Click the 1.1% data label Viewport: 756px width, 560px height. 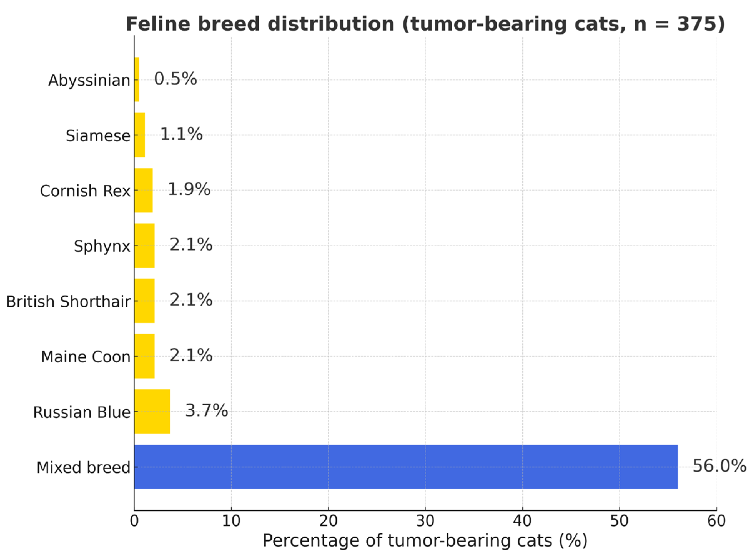[181, 134]
